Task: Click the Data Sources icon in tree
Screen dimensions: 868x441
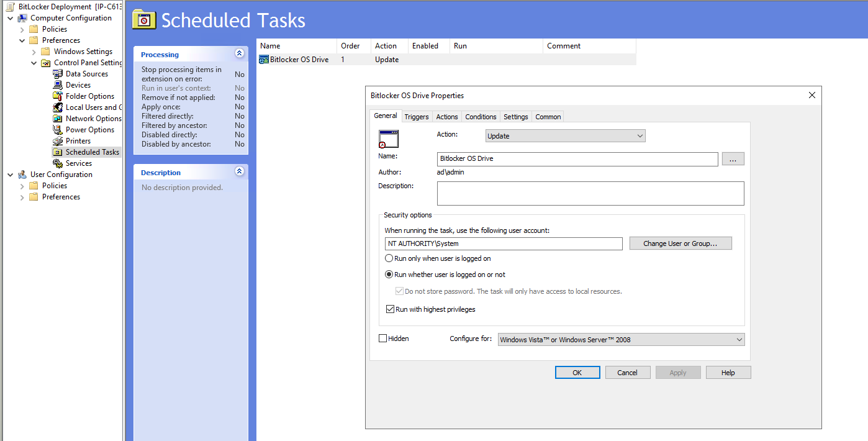Action: click(x=58, y=74)
